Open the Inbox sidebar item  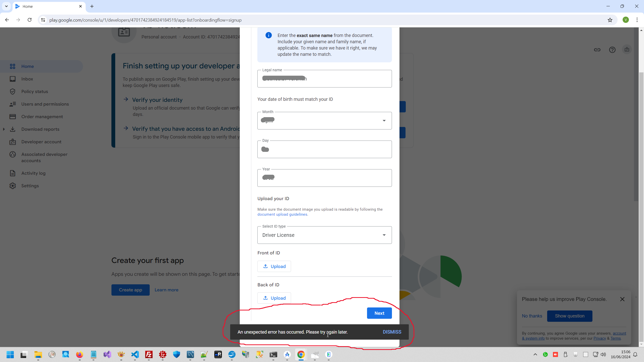point(27,79)
